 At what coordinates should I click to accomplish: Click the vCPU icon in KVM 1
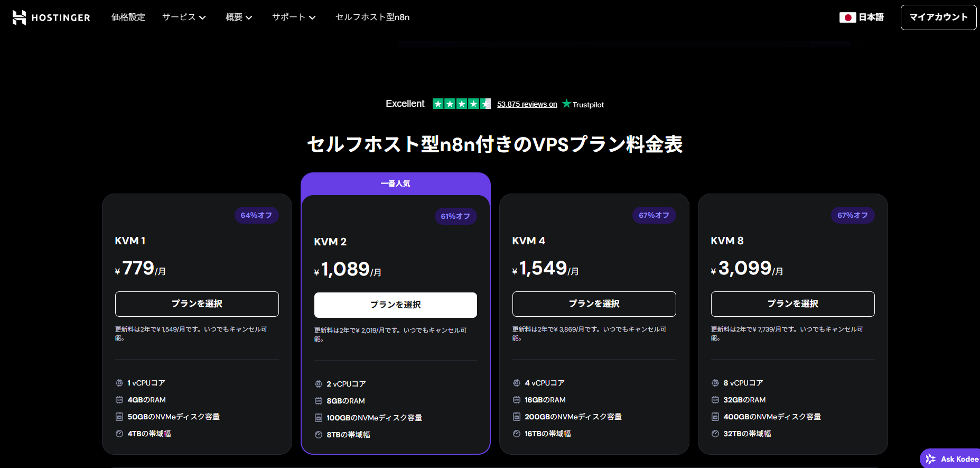(x=119, y=383)
